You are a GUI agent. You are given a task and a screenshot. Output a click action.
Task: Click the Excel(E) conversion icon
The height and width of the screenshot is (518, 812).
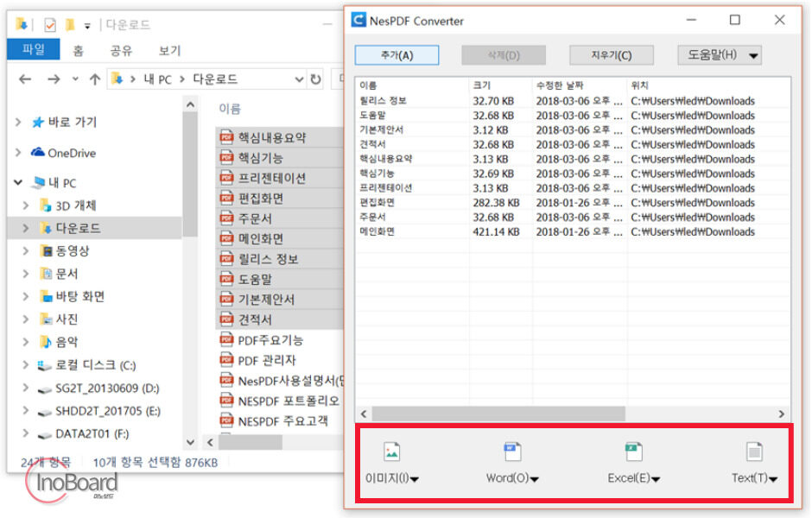[634, 452]
